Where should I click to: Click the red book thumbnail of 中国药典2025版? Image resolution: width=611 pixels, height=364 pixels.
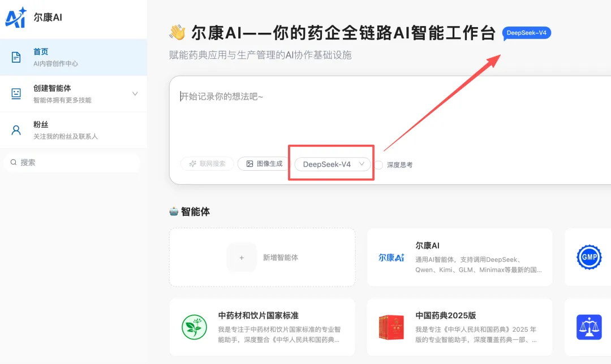tap(391, 327)
